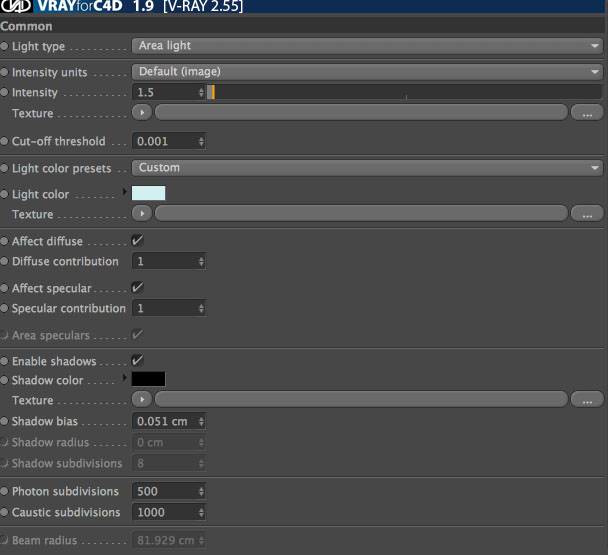Click the Affect specular animation dot

point(4,288)
